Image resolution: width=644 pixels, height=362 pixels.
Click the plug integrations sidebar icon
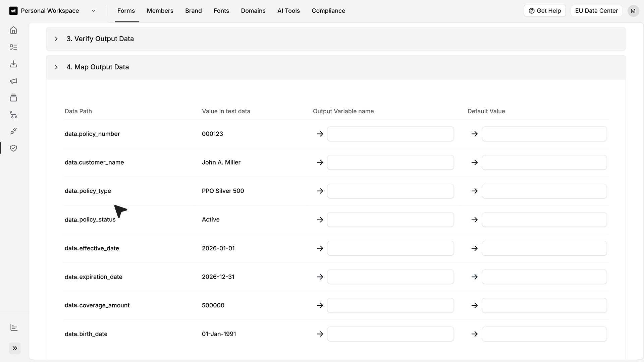(x=13, y=131)
